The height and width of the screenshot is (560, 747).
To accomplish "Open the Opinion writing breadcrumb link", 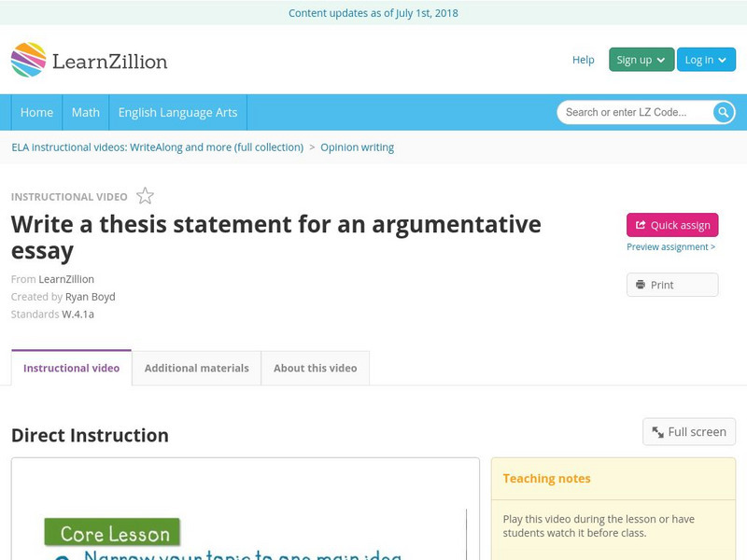I will click(x=357, y=147).
